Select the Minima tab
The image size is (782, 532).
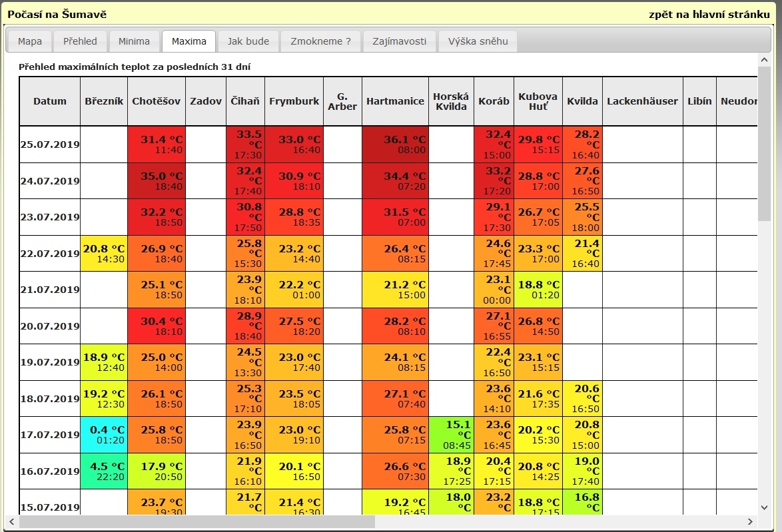point(134,41)
